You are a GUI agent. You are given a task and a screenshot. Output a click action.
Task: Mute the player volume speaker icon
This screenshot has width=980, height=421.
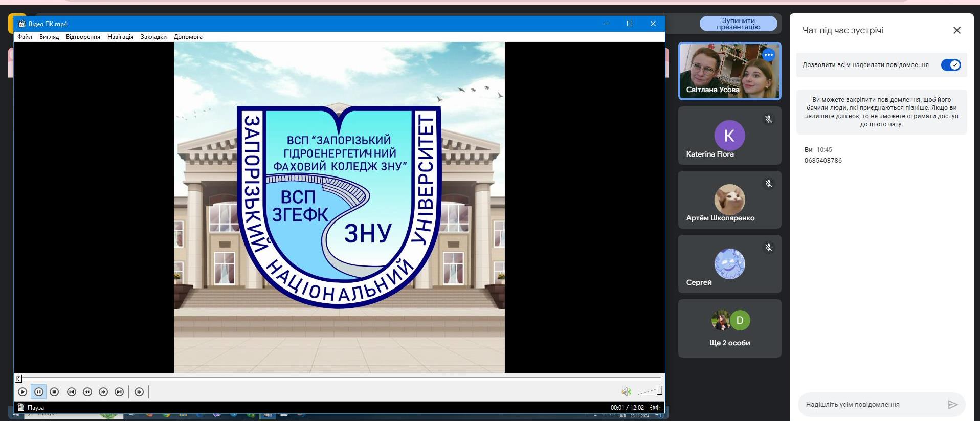click(x=626, y=392)
